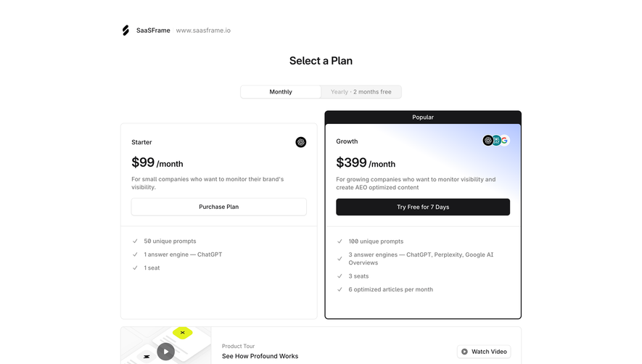Open the www.saasframe.io link

[x=203, y=30]
